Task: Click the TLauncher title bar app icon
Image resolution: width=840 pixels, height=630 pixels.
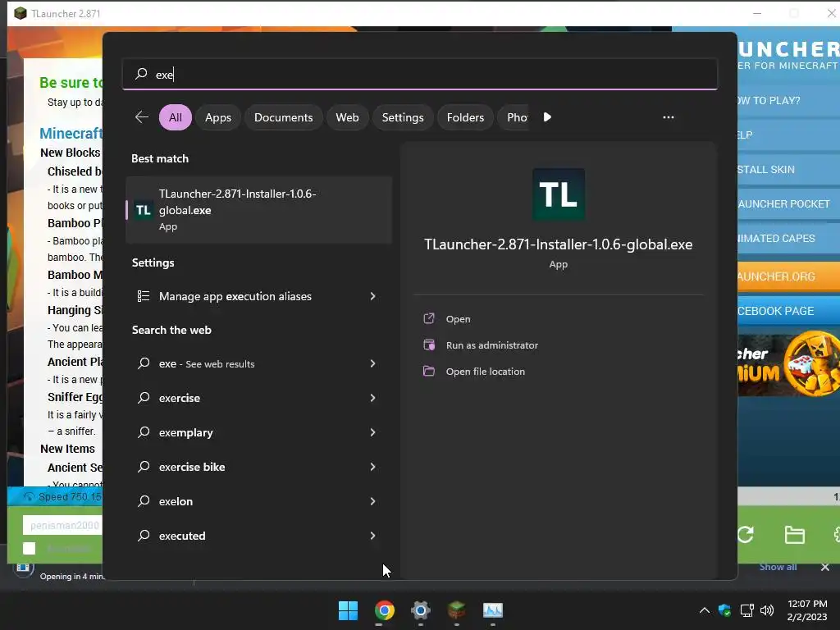Action: click(21, 13)
